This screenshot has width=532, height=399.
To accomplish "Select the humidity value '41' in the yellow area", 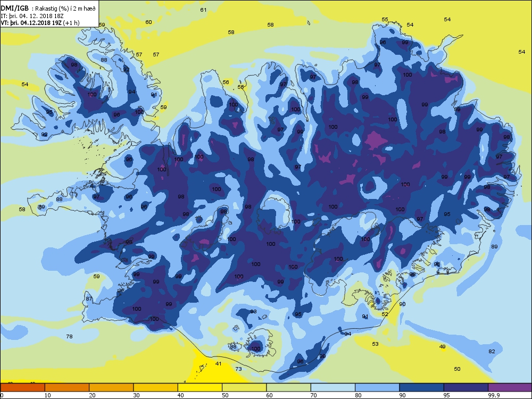I will pos(219,363).
